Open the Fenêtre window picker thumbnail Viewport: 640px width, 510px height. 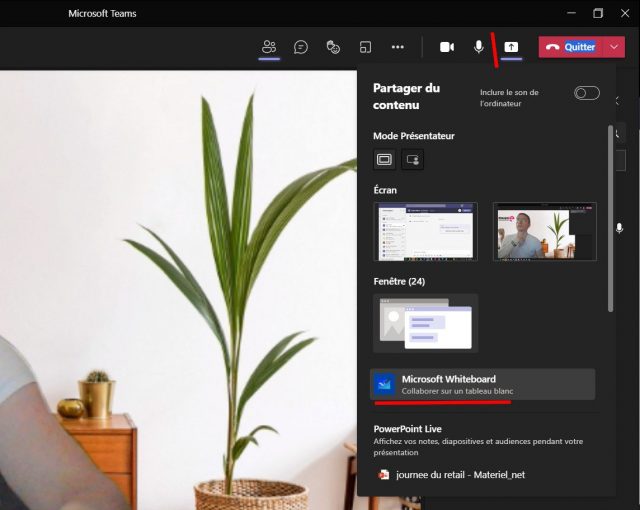pos(425,323)
